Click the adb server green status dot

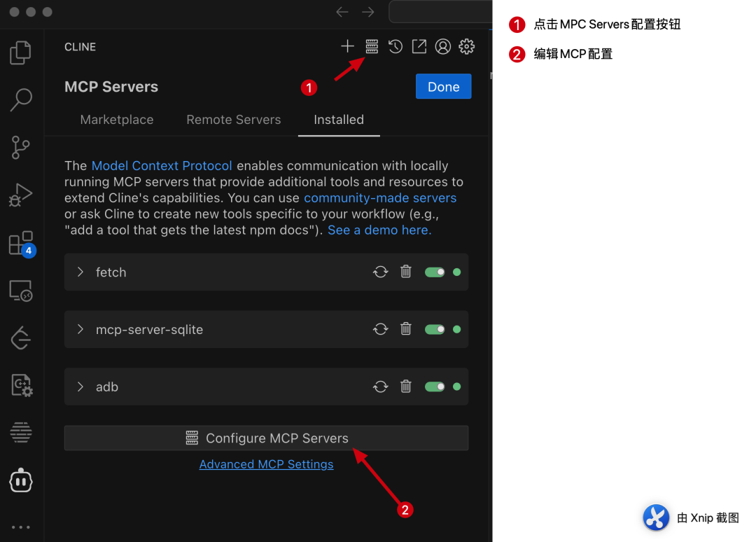(456, 387)
